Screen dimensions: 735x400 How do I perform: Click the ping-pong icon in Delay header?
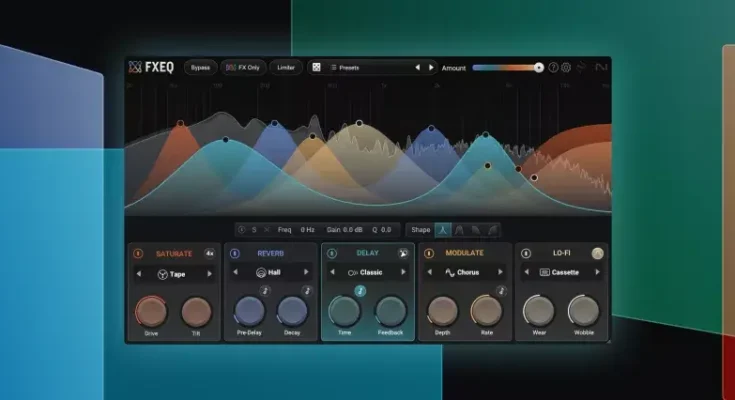click(403, 254)
